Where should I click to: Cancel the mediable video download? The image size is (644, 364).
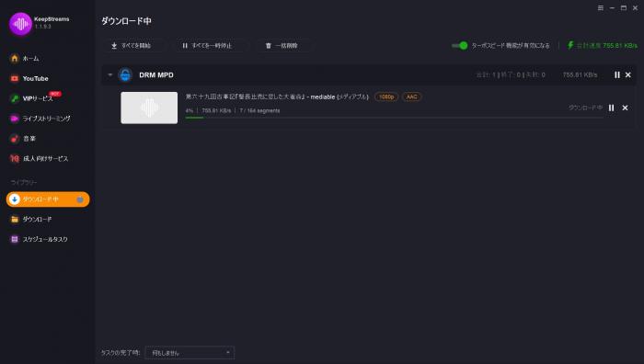pos(625,108)
